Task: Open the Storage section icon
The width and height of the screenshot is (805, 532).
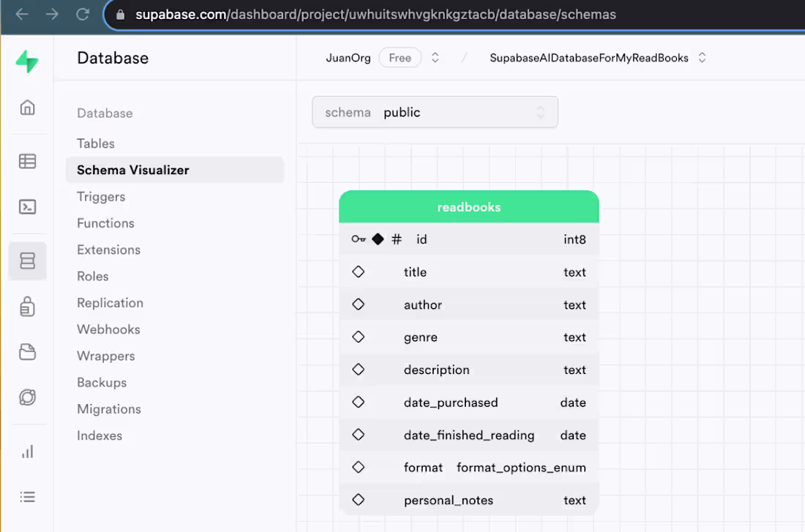Action: pyautogui.click(x=27, y=352)
